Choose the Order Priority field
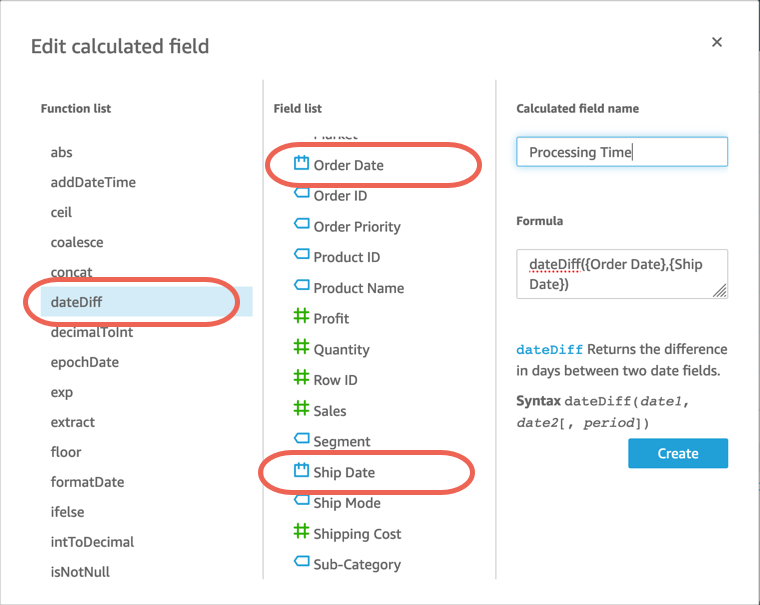 click(357, 227)
